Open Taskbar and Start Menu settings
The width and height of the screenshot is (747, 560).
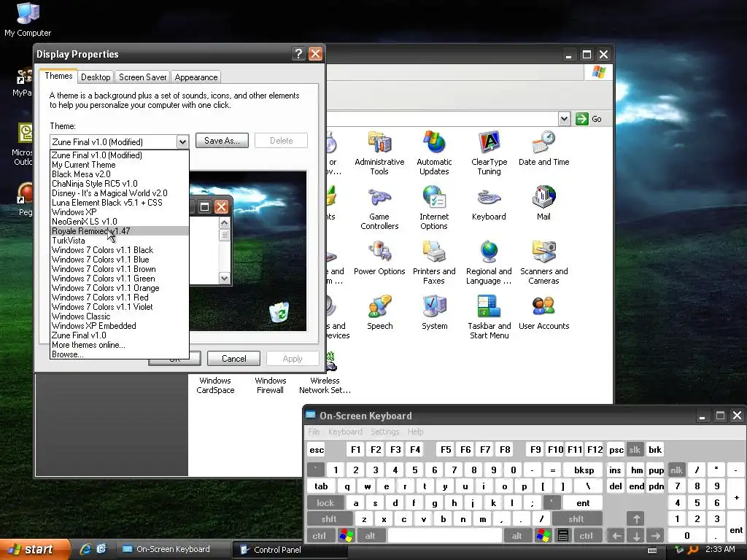click(x=489, y=318)
